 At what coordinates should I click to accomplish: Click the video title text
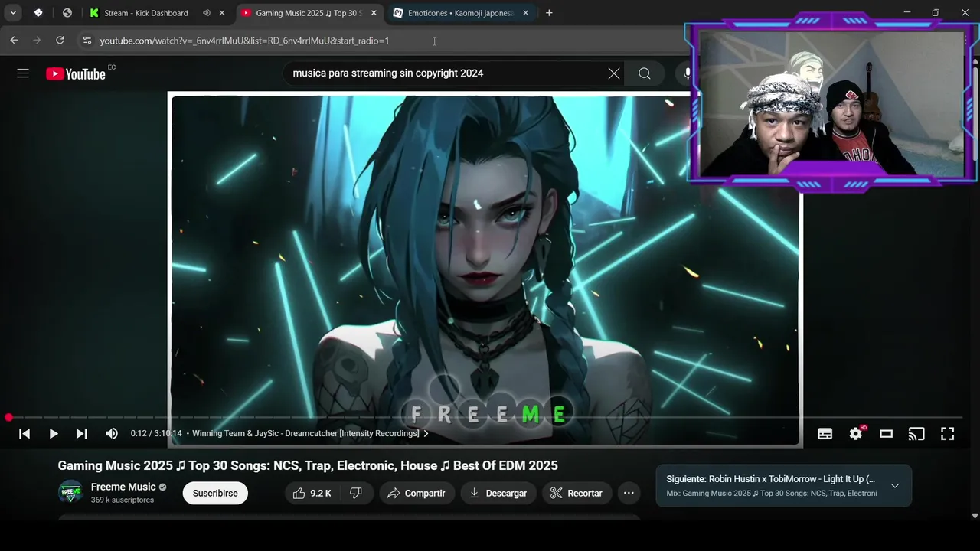pyautogui.click(x=308, y=466)
